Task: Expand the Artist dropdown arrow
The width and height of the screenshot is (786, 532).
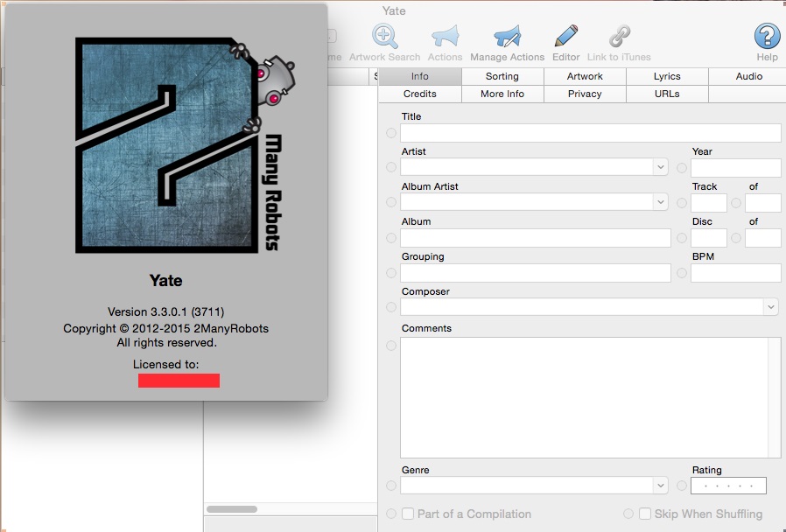Action: [x=660, y=167]
